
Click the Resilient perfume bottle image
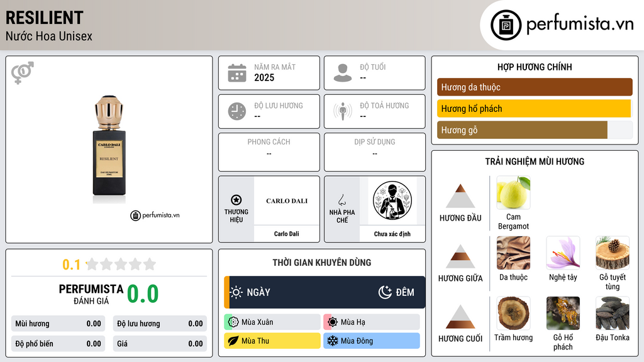tap(109, 149)
